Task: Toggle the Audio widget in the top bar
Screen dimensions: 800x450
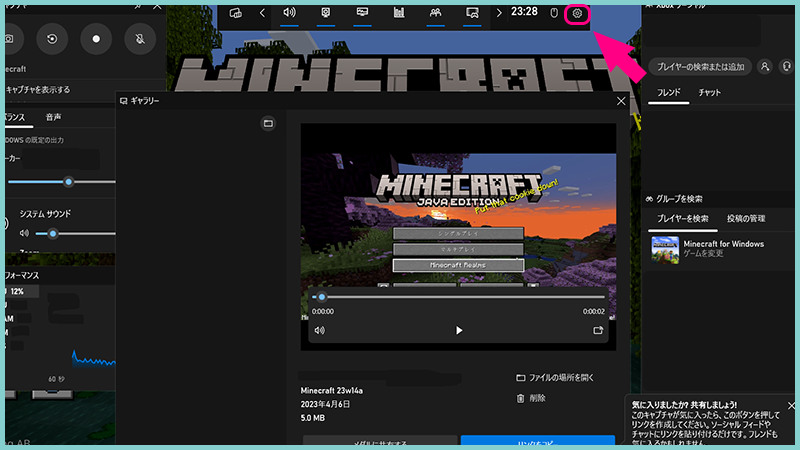Action: 289,13
